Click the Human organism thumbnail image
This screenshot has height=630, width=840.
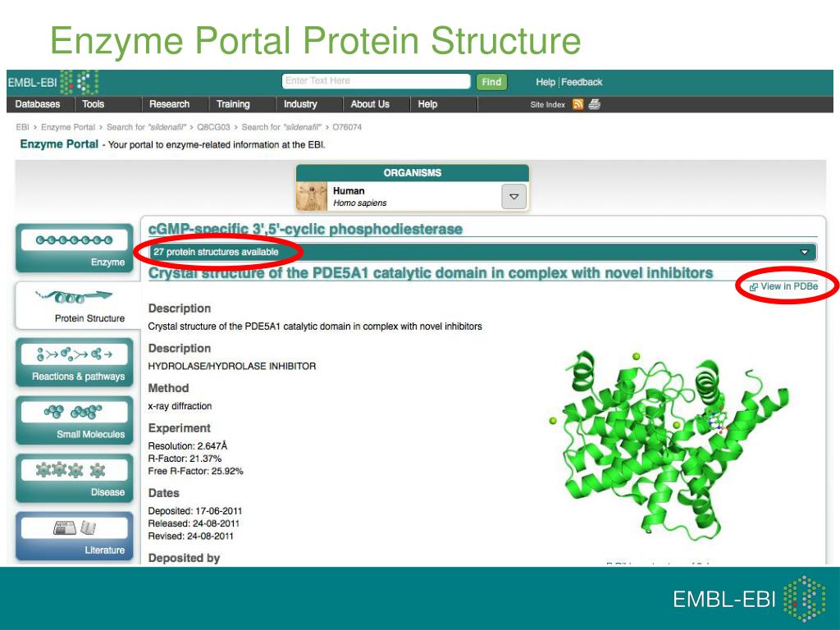tap(311, 197)
